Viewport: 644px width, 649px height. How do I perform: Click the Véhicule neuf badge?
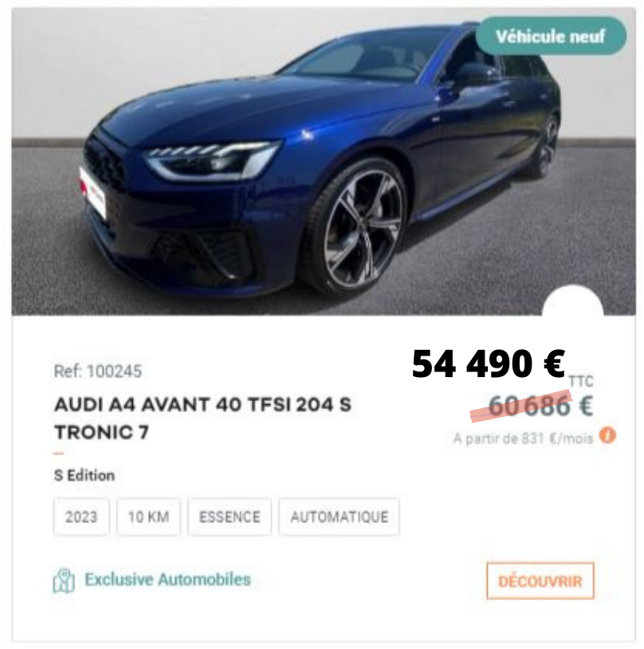(x=551, y=36)
